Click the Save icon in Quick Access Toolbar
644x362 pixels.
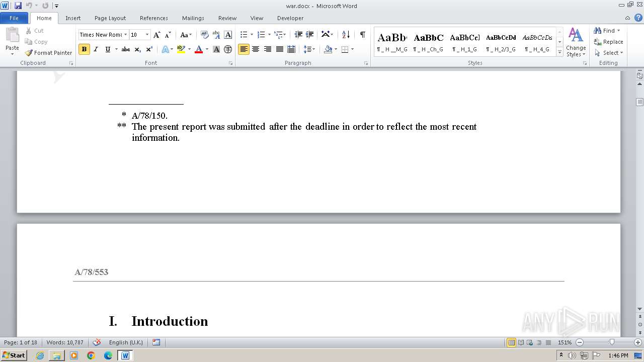(18, 6)
